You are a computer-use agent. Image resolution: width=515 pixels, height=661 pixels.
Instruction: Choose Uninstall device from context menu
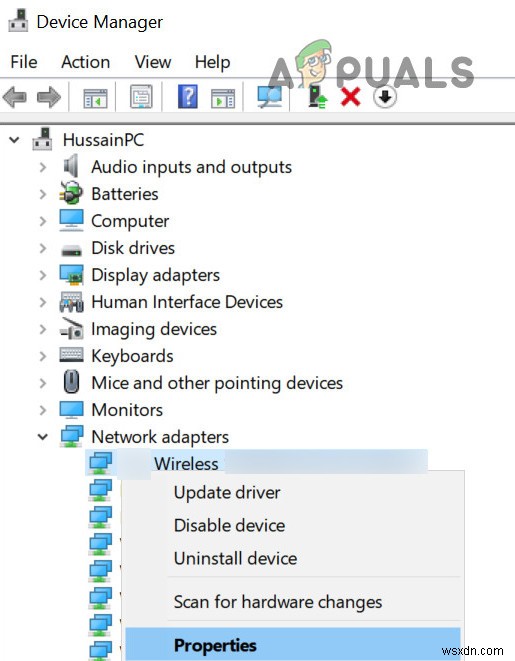pos(236,558)
